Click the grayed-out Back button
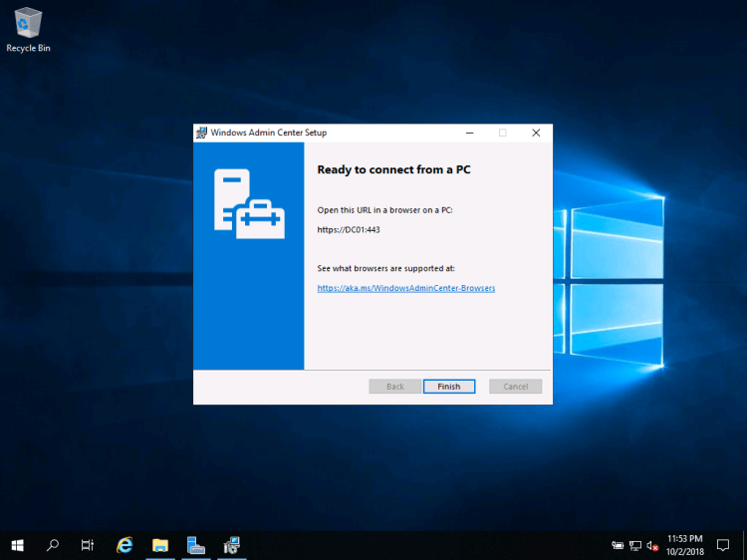This screenshot has width=747, height=560. point(394,387)
